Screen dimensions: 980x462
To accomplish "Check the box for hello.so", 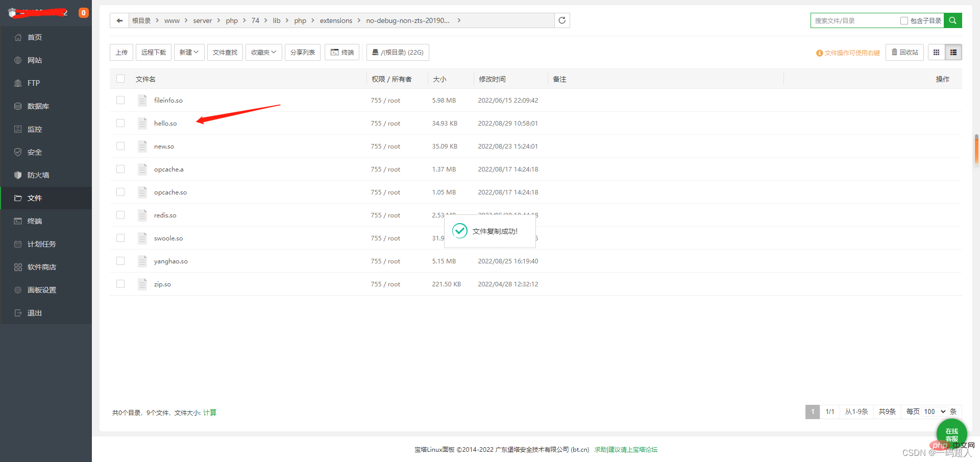I will [120, 123].
